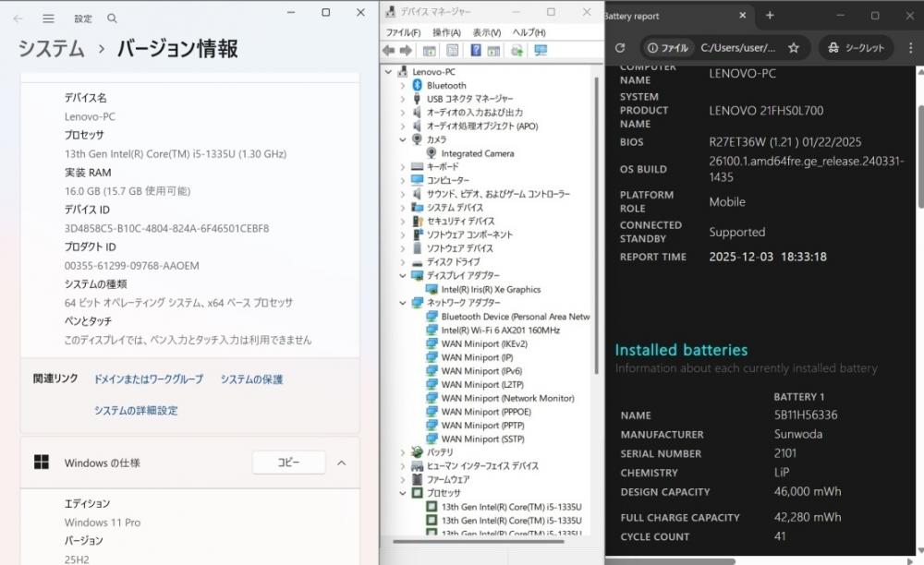
Task: Open the 操作(A) menu
Action: (446, 32)
